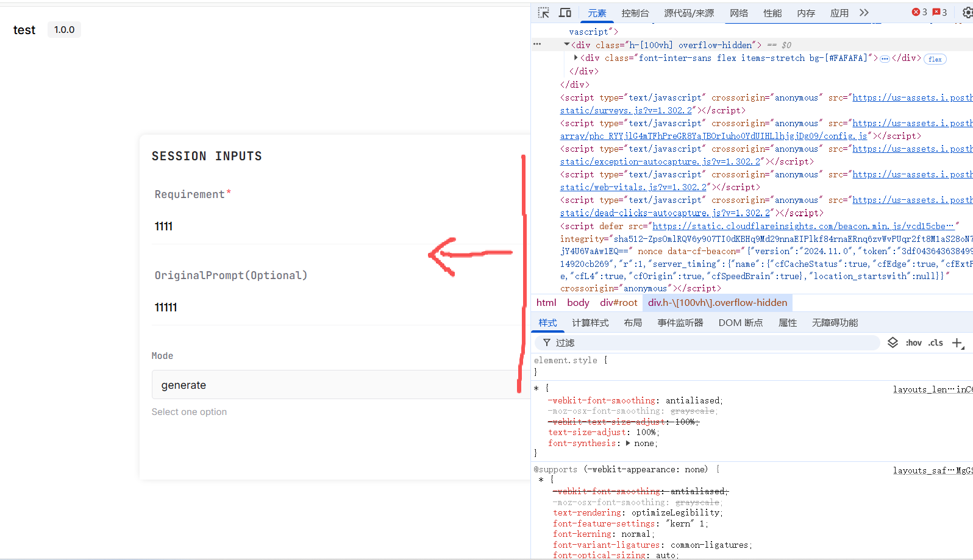Screen dimensions: 973x560
Task: Select div#root in the breadcrumb
Action: [618, 303]
